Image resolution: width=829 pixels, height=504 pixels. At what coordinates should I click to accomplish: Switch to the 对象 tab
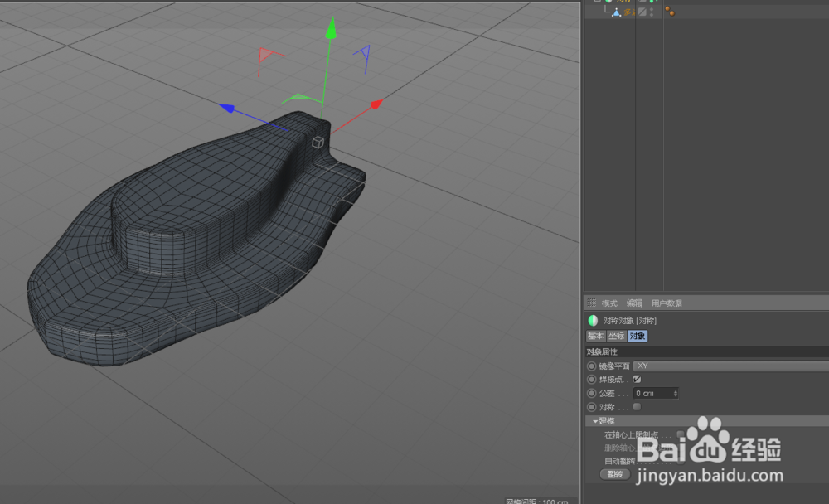[637, 336]
